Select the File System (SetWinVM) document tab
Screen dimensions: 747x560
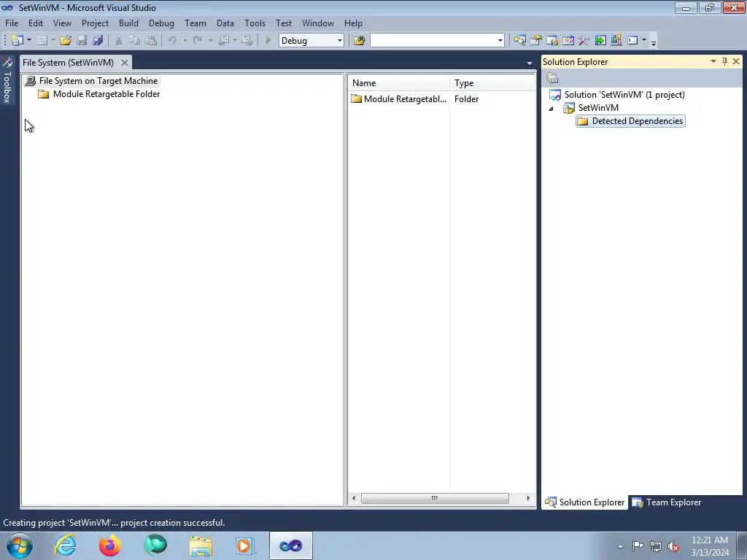tap(68, 63)
